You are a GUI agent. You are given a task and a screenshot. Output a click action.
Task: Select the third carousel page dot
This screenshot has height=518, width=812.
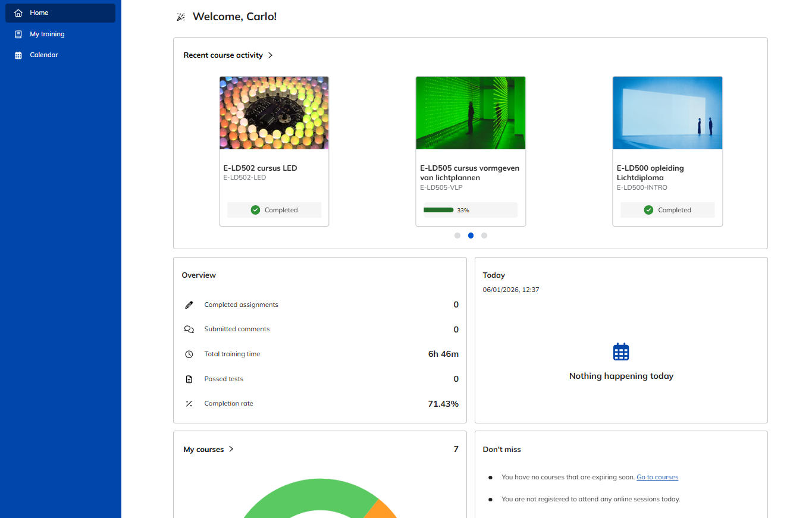click(x=484, y=236)
